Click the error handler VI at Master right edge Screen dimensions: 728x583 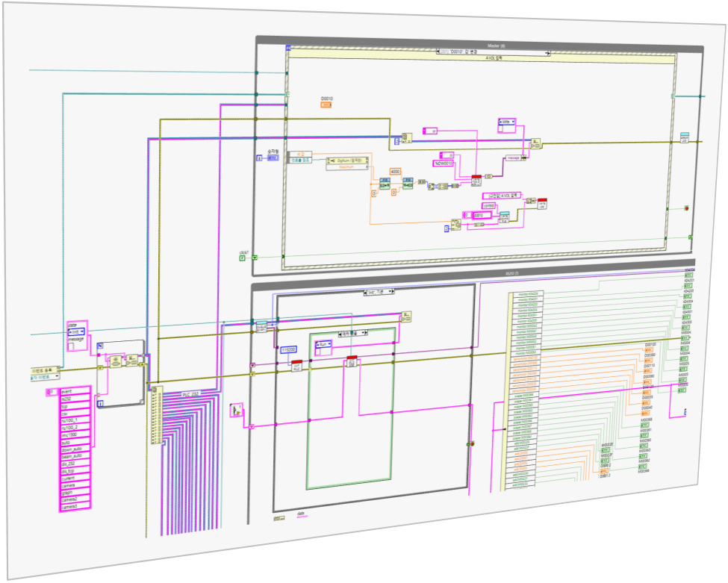[685, 138]
